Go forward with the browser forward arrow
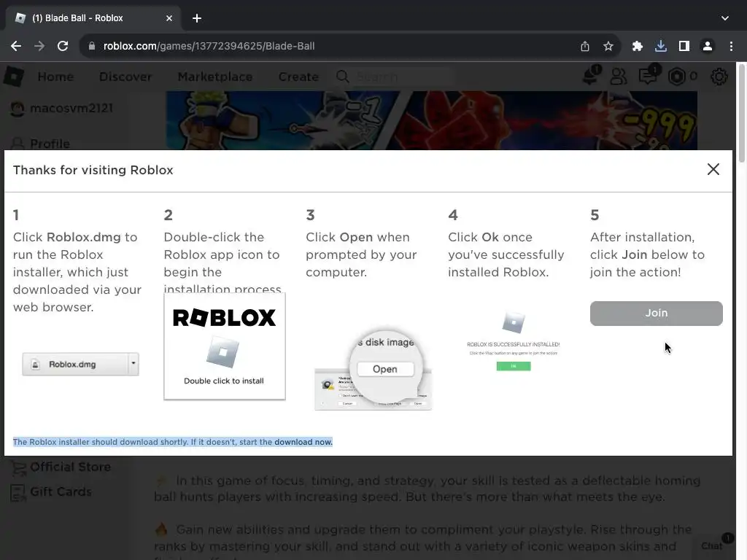The image size is (747, 560). click(39, 46)
